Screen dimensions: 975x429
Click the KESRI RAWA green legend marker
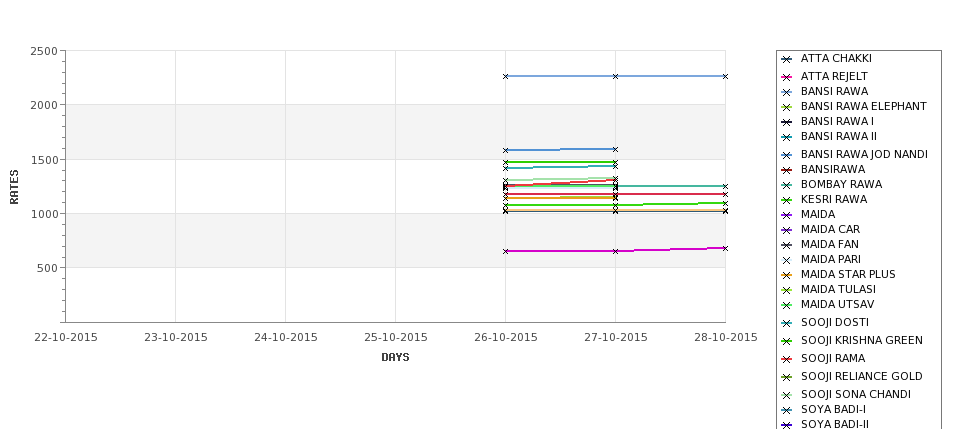tap(786, 200)
